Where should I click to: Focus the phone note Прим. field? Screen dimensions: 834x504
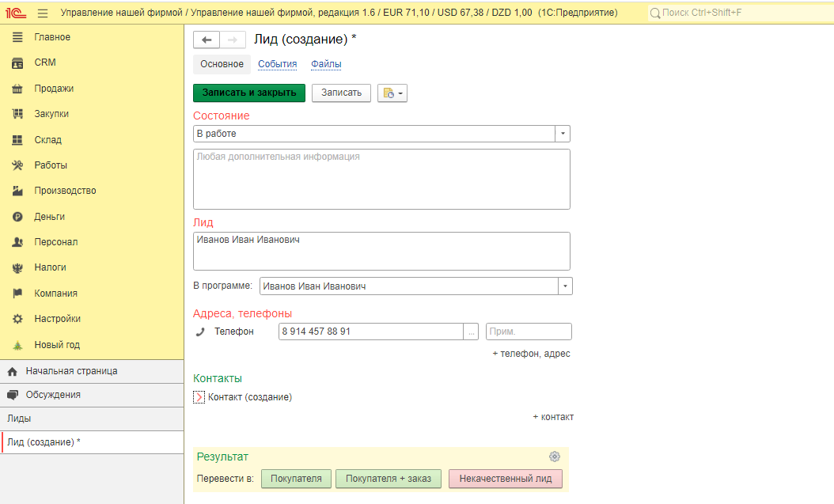(529, 332)
